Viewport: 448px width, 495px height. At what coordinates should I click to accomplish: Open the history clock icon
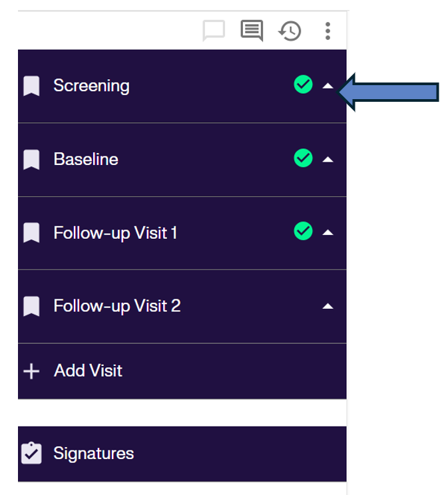point(290,31)
